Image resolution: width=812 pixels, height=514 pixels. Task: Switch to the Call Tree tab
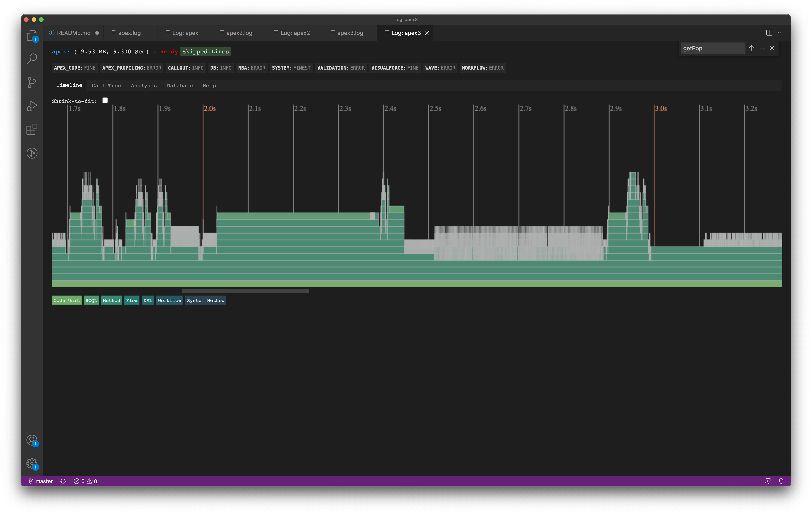(106, 85)
